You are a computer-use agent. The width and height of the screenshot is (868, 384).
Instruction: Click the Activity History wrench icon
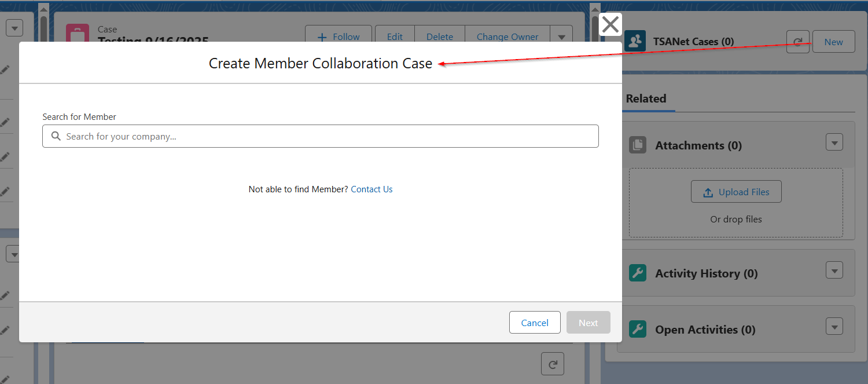point(638,273)
